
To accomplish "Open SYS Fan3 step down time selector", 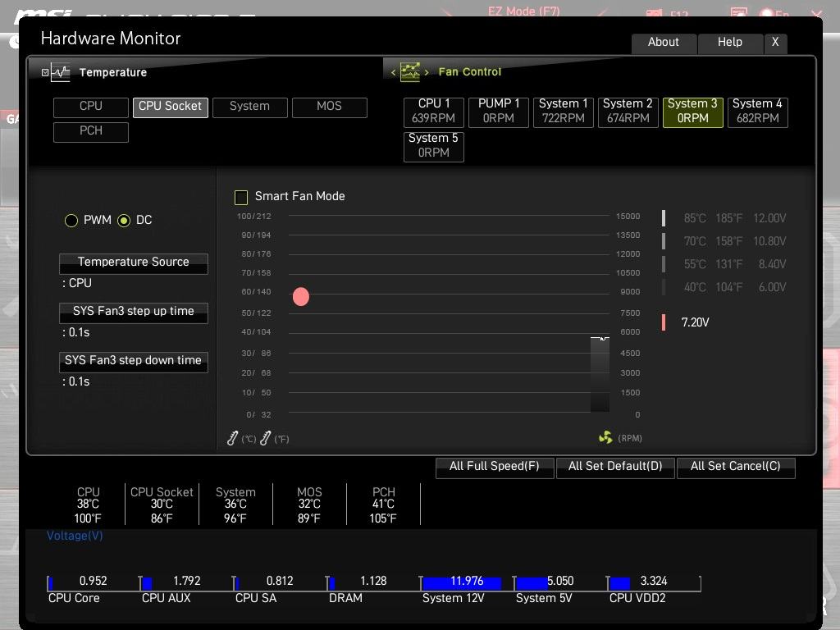I will point(134,362).
